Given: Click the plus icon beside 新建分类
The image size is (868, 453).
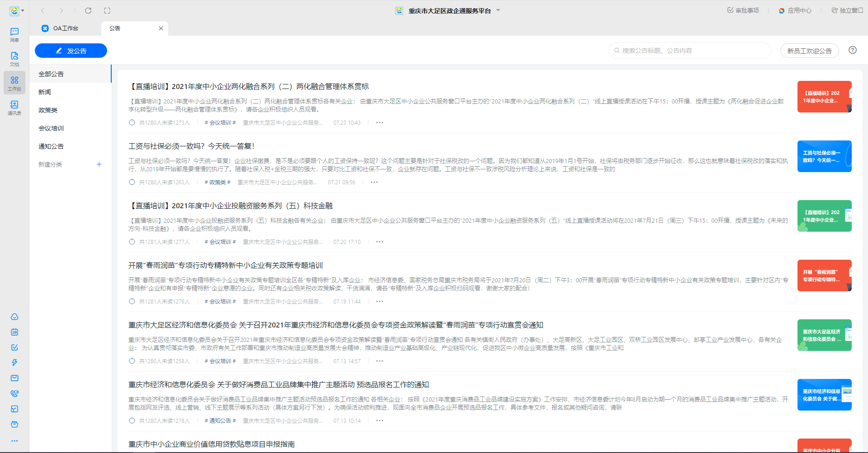Looking at the screenshot, I should (x=99, y=164).
